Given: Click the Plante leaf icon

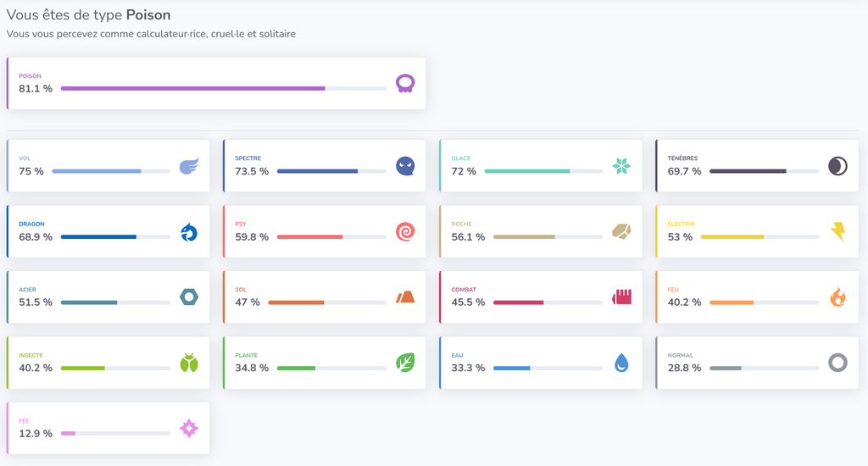Looking at the screenshot, I should pos(405,363).
